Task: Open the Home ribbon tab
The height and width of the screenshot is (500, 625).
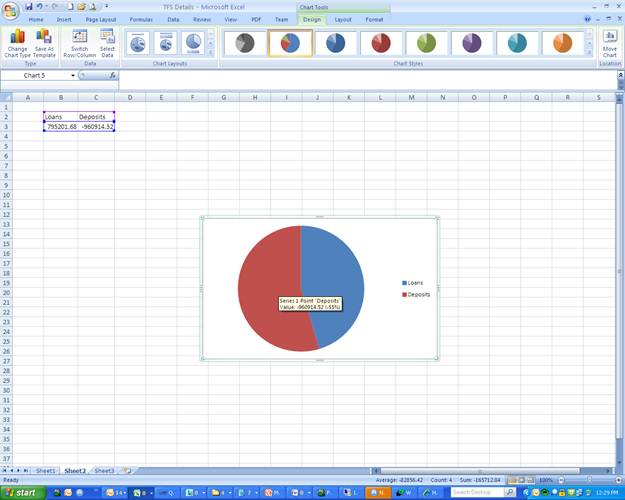Action: [x=36, y=20]
